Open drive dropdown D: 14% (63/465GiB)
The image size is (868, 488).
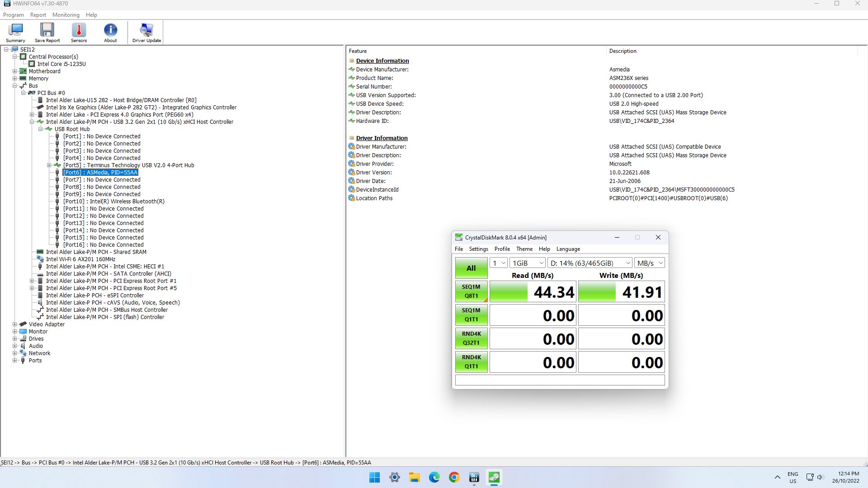tap(590, 263)
